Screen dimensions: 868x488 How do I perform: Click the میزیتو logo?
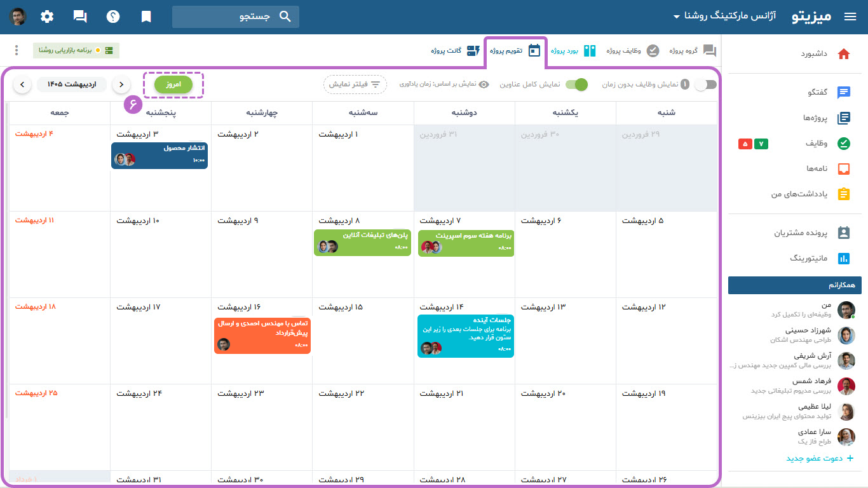[812, 17]
